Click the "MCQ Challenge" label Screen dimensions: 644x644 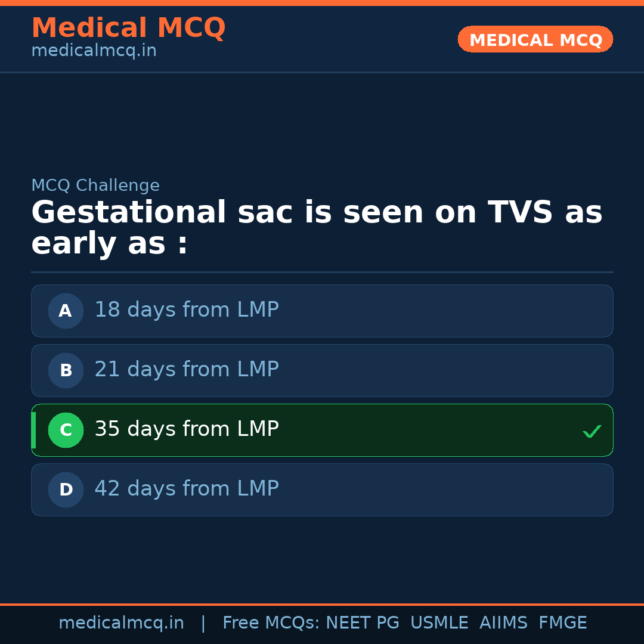95,185
